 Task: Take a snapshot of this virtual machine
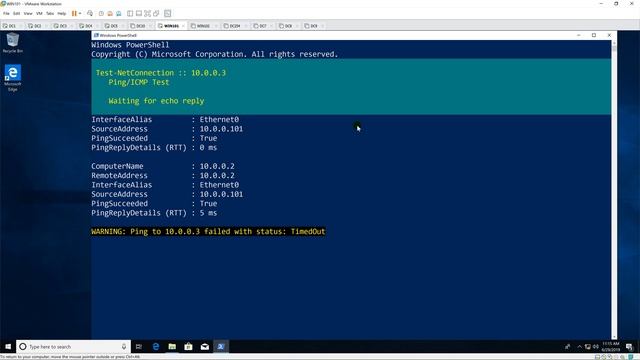[101, 13]
